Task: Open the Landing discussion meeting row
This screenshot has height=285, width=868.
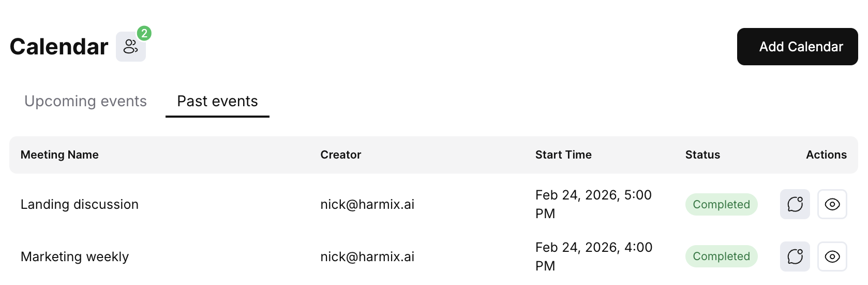Action: pyautogui.click(x=80, y=205)
